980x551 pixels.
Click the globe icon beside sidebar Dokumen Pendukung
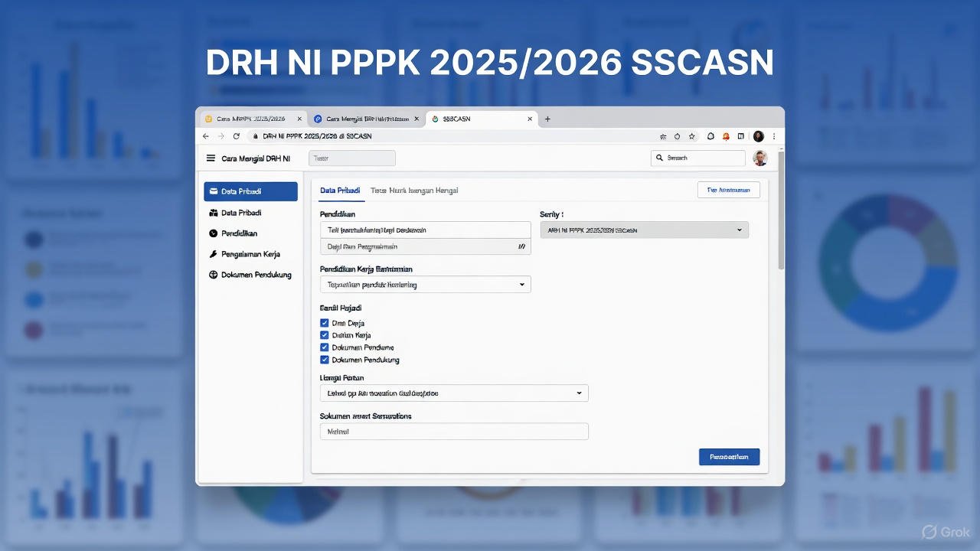click(214, 275)
